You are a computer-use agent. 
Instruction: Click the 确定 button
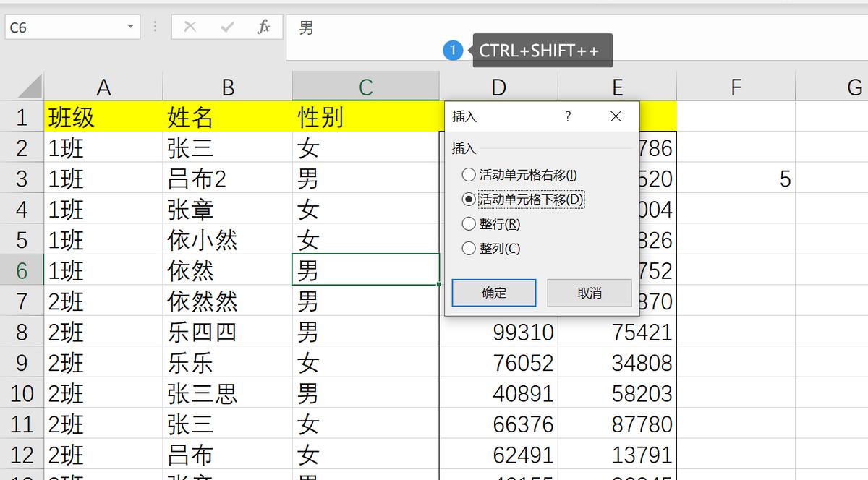tap(493, 293)
